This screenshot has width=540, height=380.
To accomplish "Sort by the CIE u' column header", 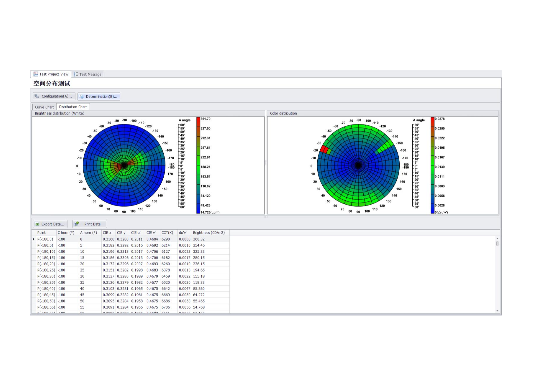I will pyautogui.click(x=138, y=233).
